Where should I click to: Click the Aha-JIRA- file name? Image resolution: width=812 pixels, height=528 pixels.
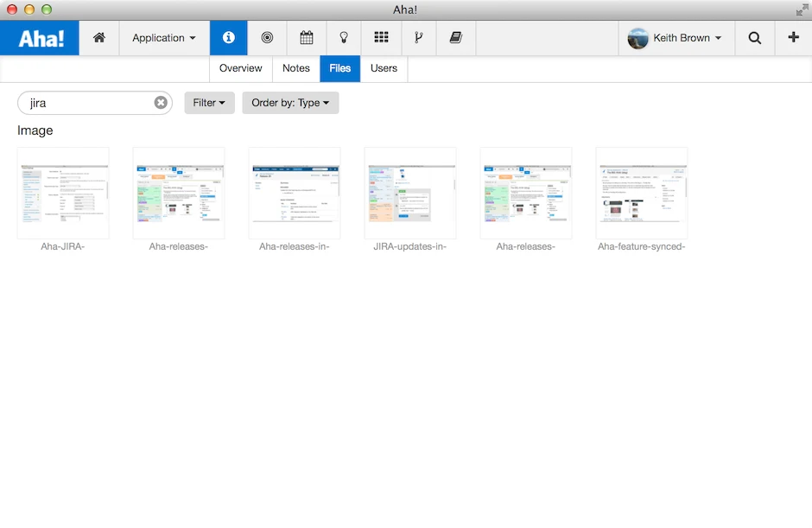pyautogui.click(x=63, y=246)
